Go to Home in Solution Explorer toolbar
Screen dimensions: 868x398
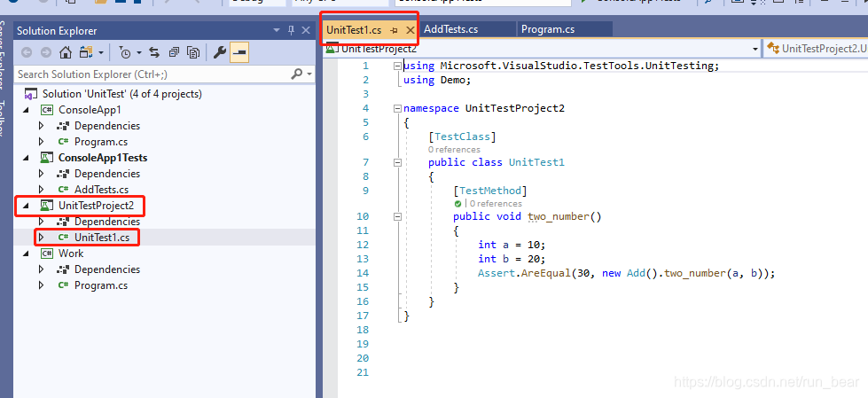click(66, 52)
